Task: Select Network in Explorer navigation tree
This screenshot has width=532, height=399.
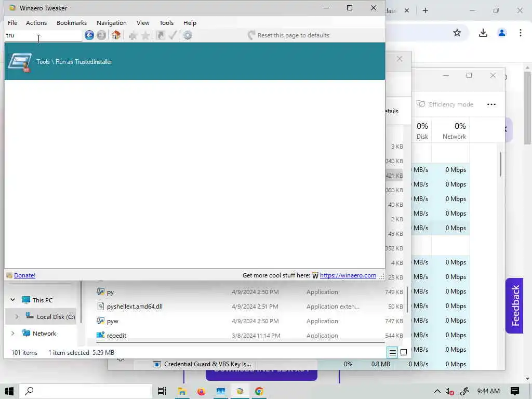Action: [45, 333]
